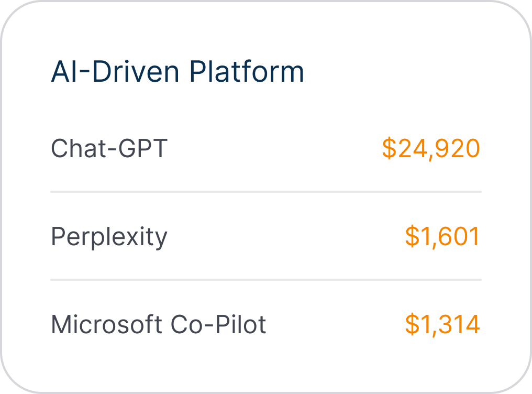
Task: Select the Perplexity row label
Action: click(x=109, y=237)
